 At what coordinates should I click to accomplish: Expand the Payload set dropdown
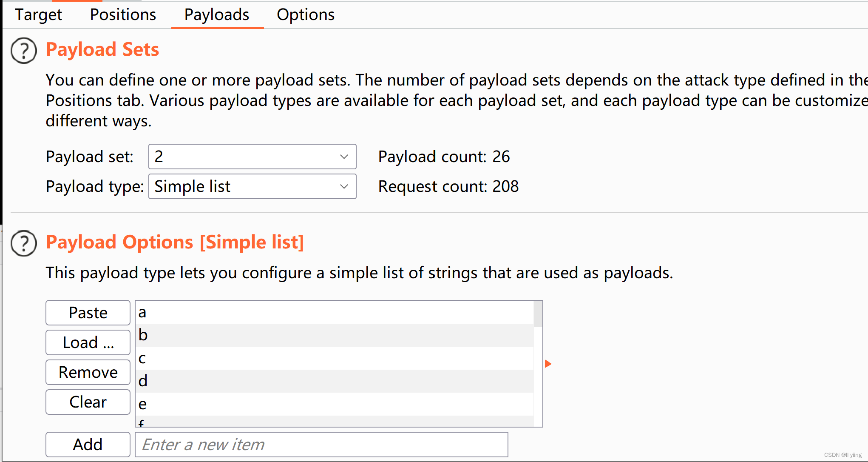[x=252, y=157]
